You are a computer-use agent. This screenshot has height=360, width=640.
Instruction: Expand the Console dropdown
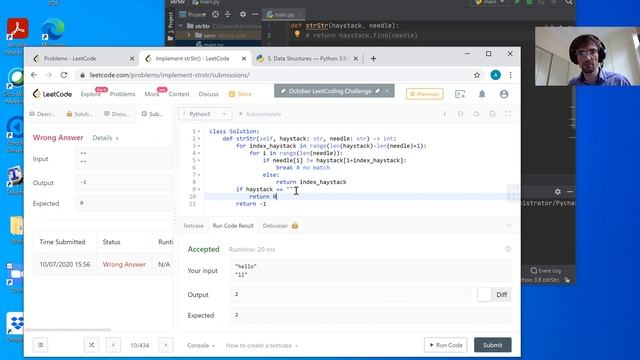point(201,345)
